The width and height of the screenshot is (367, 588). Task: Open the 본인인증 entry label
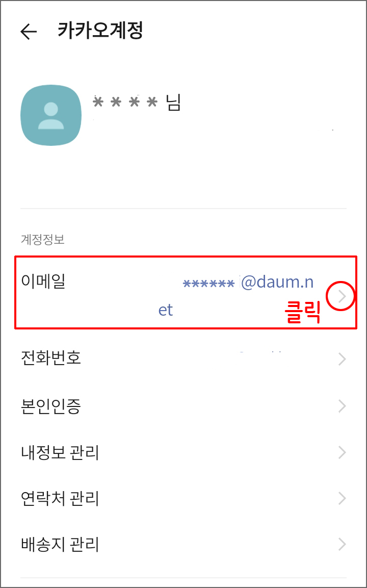click(51, 406)
